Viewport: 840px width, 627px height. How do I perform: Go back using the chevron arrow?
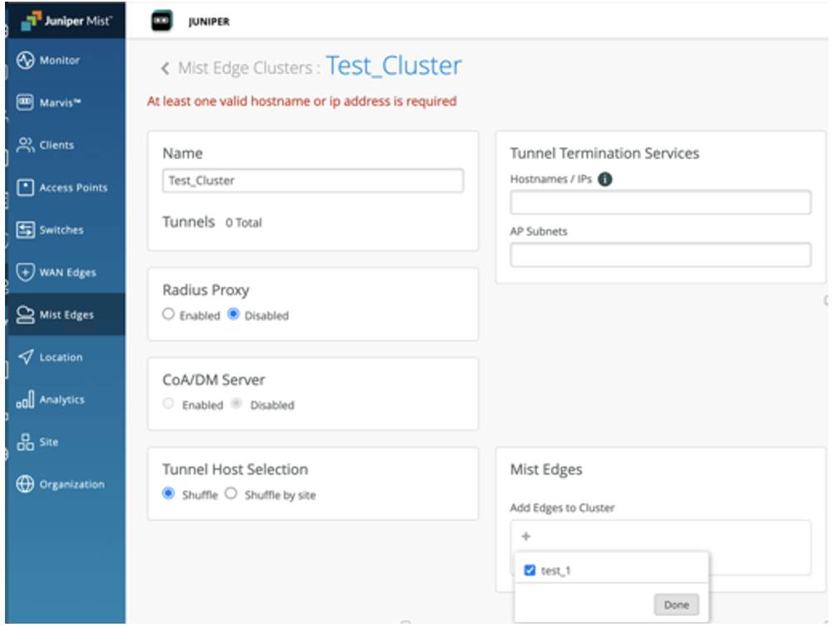(165, 68)
